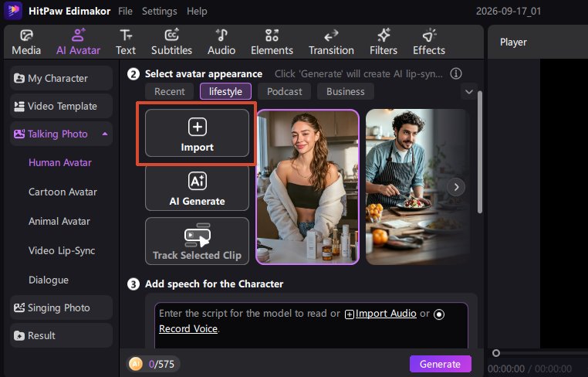
Task: Open the Settings menu
Action: 160,12
